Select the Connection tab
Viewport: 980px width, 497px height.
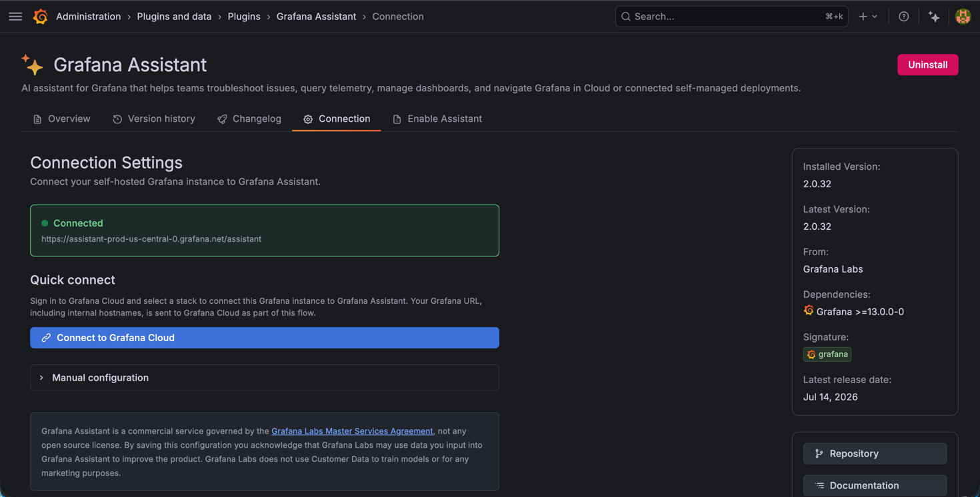337,119
